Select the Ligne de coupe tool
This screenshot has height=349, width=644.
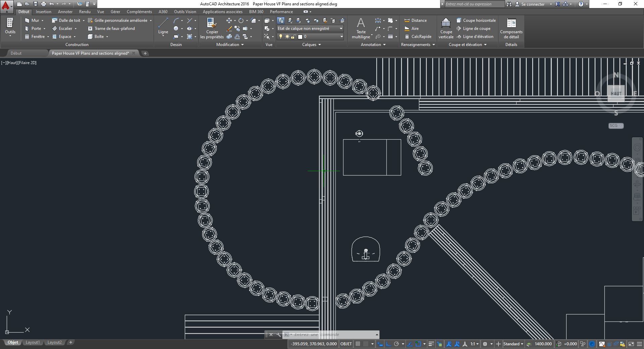(473, 29)
